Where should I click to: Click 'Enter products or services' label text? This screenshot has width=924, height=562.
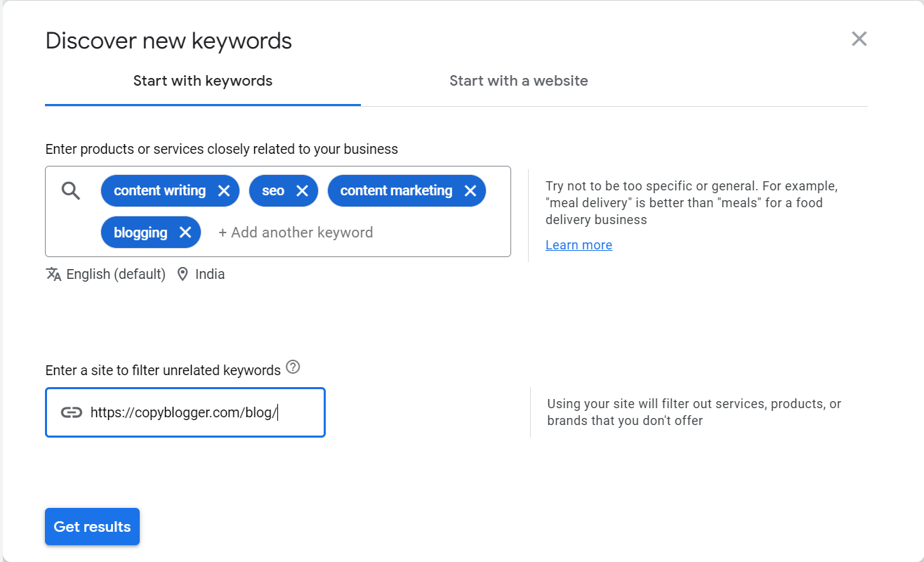click(x=222, y=149)
